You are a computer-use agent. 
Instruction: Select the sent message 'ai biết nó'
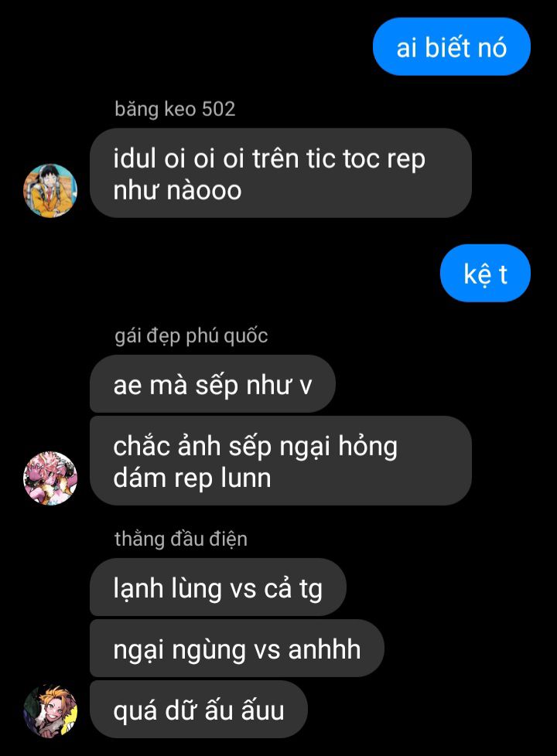point(451,47)
